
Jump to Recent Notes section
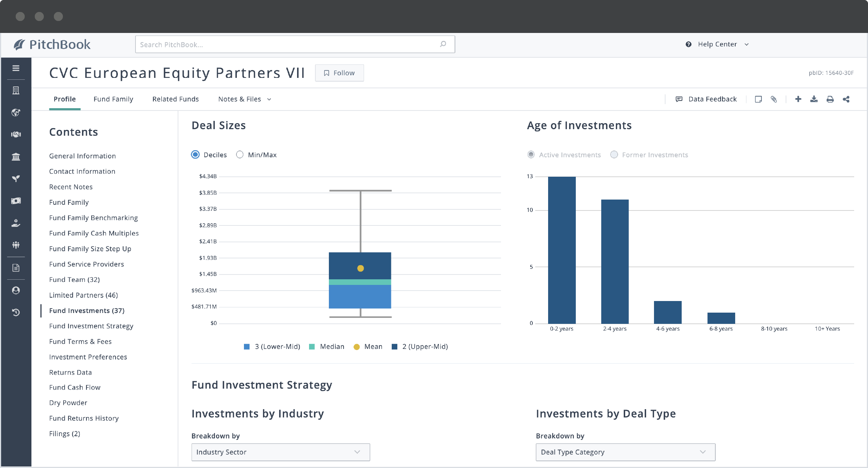point(71,187)
